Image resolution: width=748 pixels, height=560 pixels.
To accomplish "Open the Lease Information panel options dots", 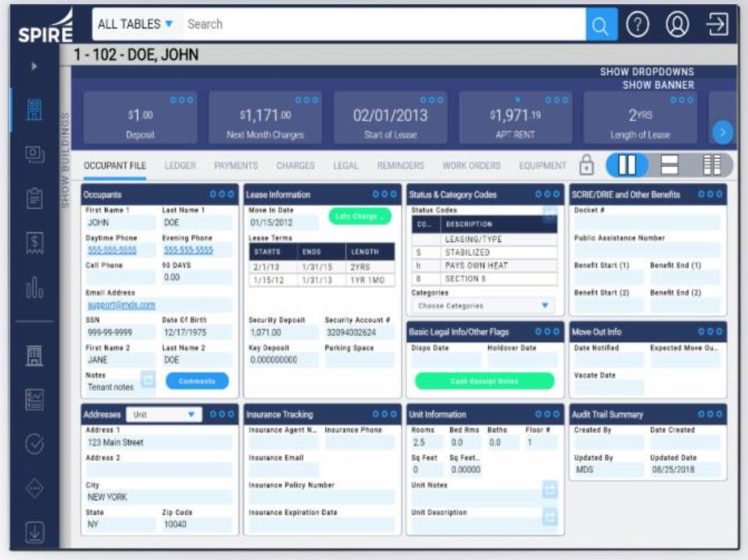I will coord(385,194).
